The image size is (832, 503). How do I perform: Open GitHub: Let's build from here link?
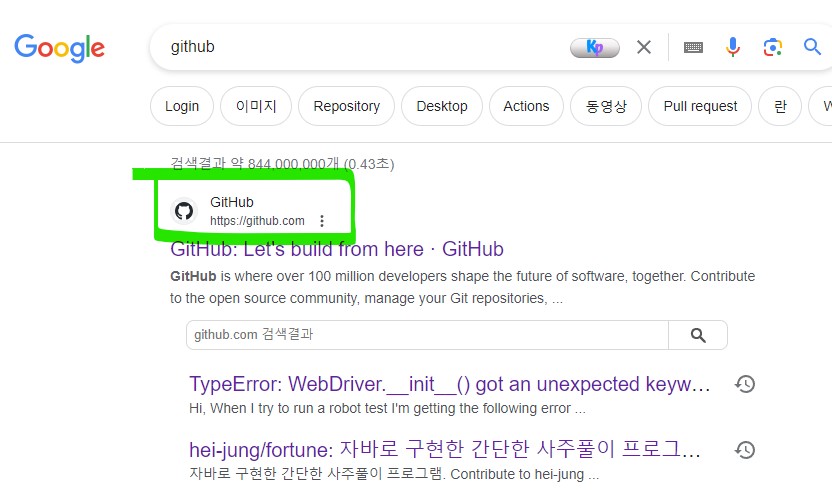click(337, 249)
